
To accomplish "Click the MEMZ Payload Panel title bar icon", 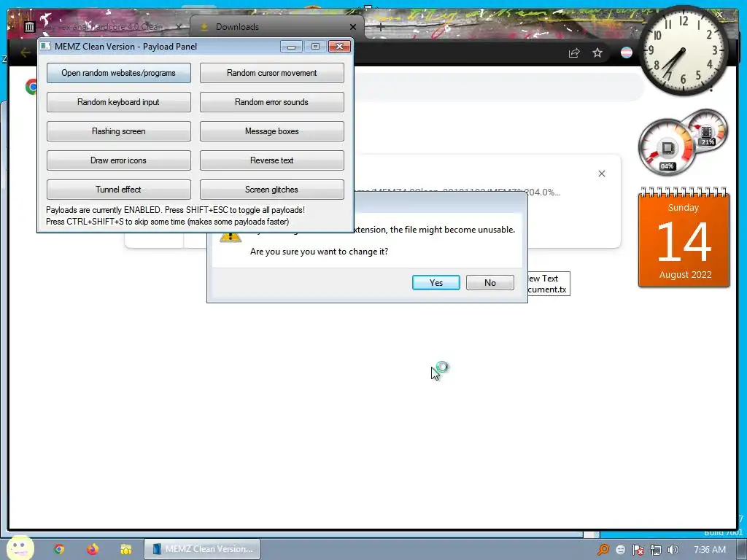I will (x=45, y=46).
